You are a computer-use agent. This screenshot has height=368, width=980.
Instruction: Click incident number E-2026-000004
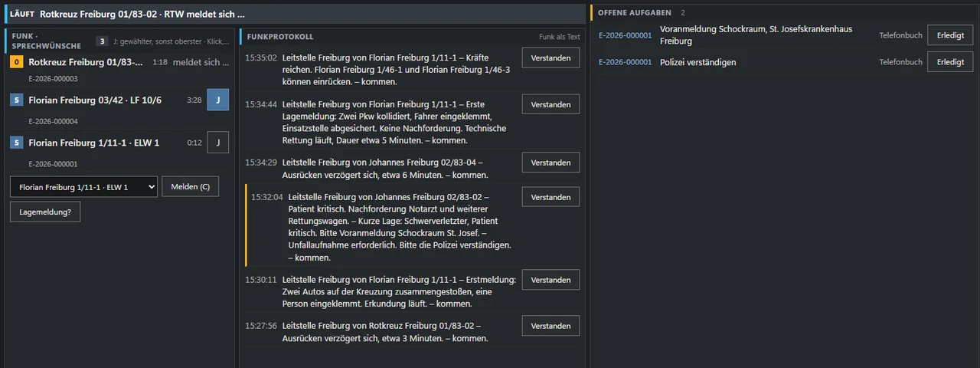click(53, 121)
